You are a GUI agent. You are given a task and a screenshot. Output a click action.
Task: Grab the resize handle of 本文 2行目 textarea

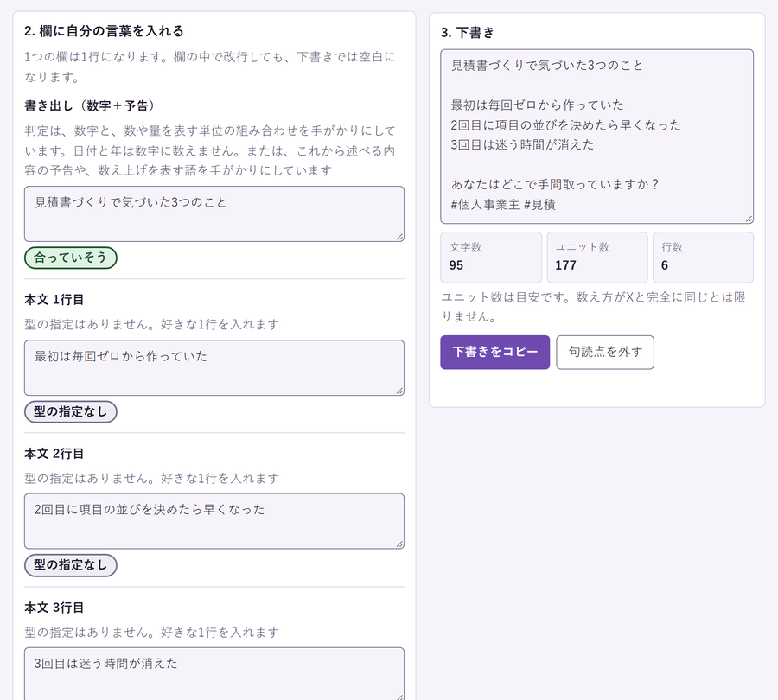[x=399, y=544]
